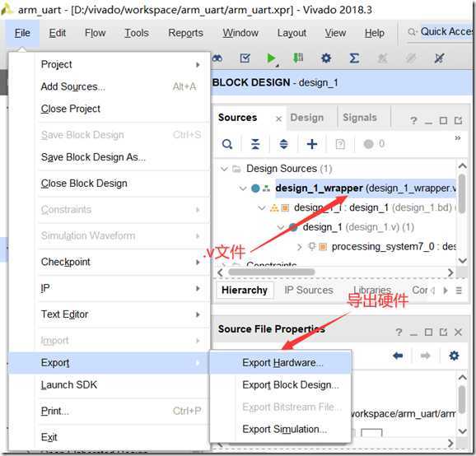Switch to the Signals tab
Screen dimensions: 476x456
[x=359, y=118]
